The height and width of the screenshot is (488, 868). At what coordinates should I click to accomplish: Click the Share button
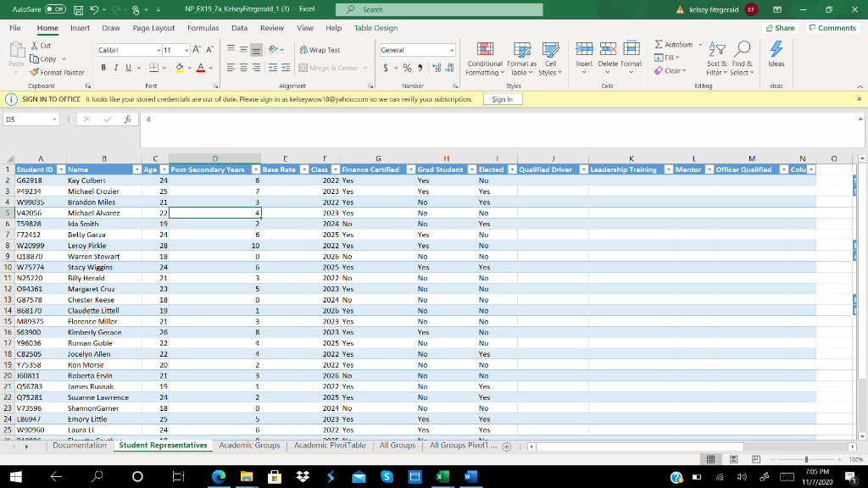click(780, 28)
